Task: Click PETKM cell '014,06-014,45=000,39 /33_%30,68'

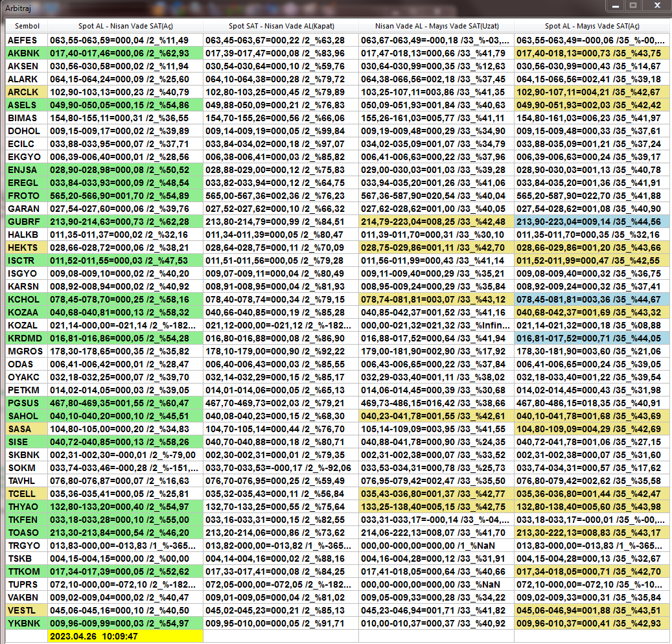Action: (x=436, y=390)
